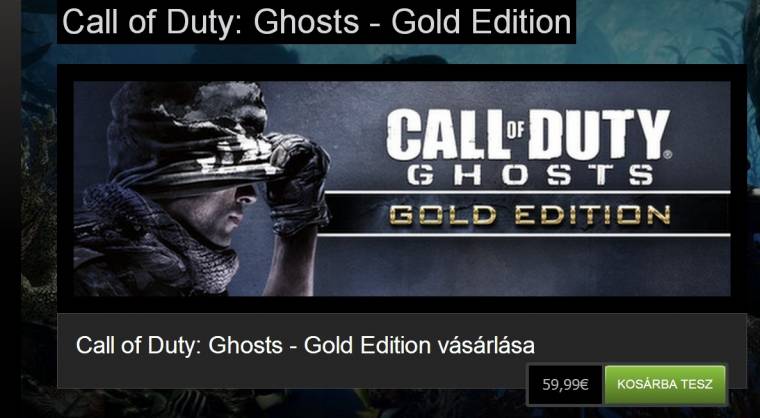Click the small OF word in the logo
Screen dimensions: 760x418
tap(515, 128)
